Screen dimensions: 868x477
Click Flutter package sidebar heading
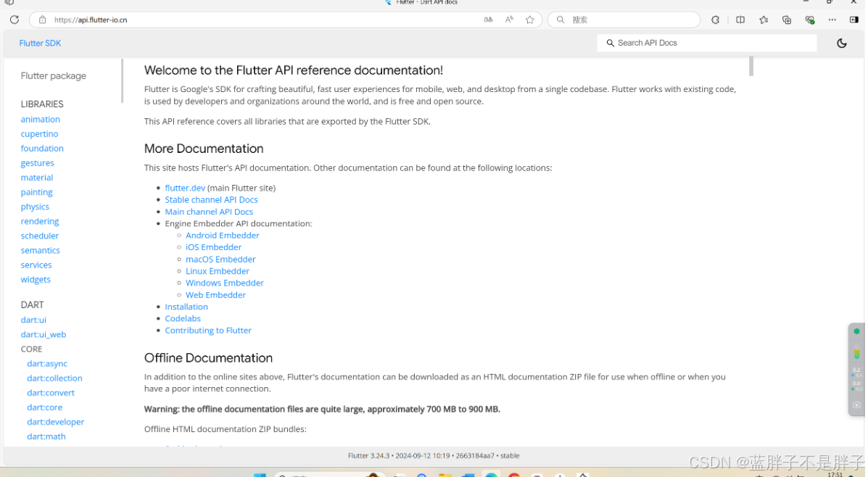tap(54, 76)
